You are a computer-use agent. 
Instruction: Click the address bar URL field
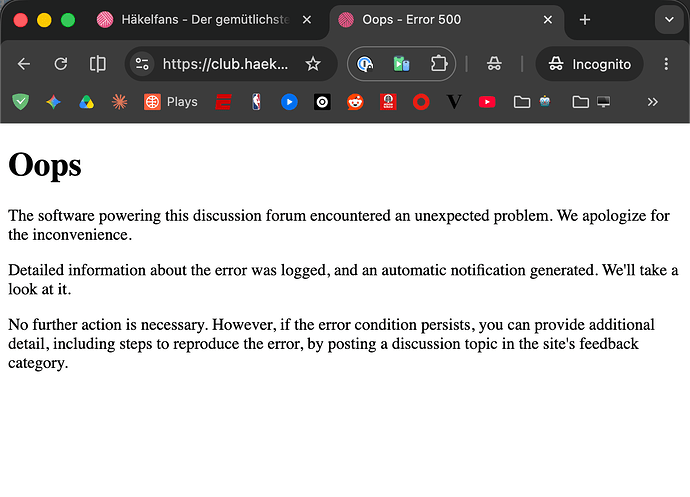[x=225, y=64]
